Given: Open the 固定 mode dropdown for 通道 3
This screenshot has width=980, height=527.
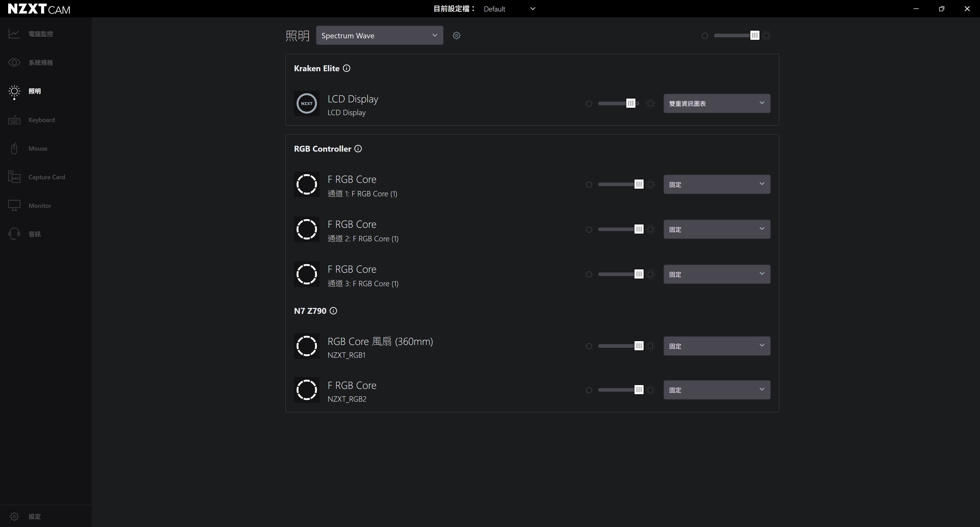Looking at the screenshot, I should (717, 274).
